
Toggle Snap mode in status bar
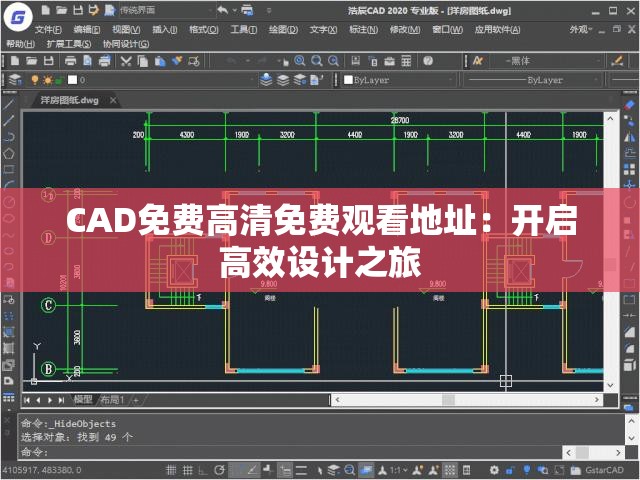pyautogui.click(x=171, y=470)
